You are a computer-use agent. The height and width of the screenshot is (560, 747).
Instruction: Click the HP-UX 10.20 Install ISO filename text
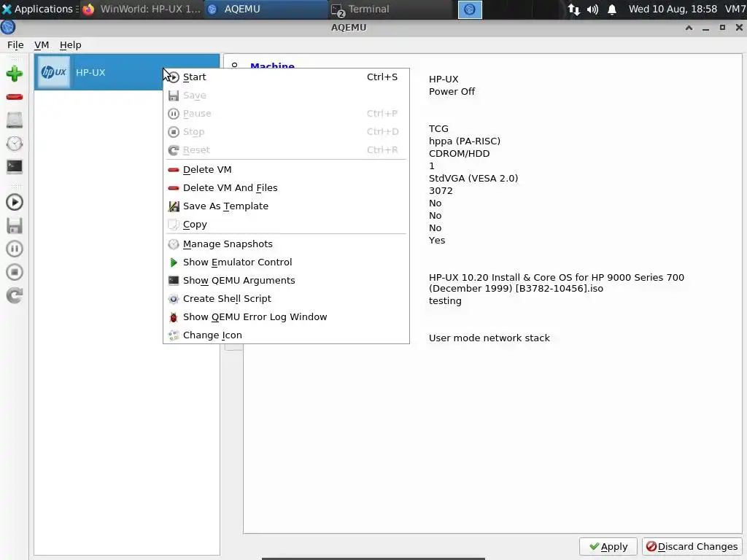tap(556, 283)
